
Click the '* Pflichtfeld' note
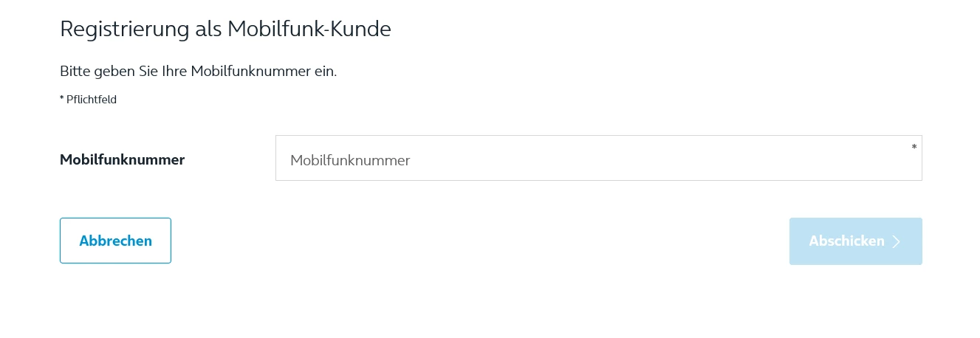[88, 100]
